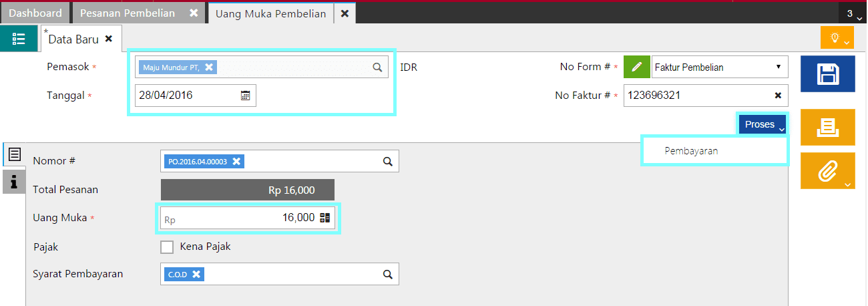Search Pemasok with magnifier icon
This screenshot has width=868, height=306.
click(377, 67)
